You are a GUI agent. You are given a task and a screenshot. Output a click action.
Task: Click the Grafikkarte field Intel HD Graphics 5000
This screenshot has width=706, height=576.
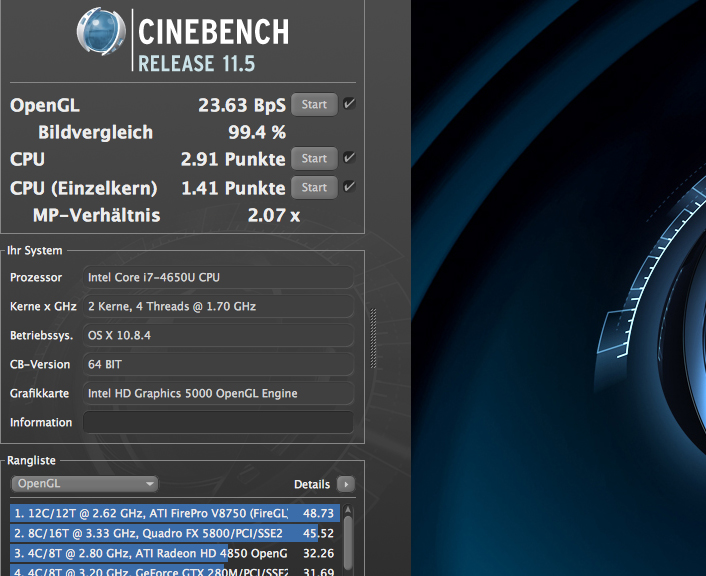(x=218, y=393)
